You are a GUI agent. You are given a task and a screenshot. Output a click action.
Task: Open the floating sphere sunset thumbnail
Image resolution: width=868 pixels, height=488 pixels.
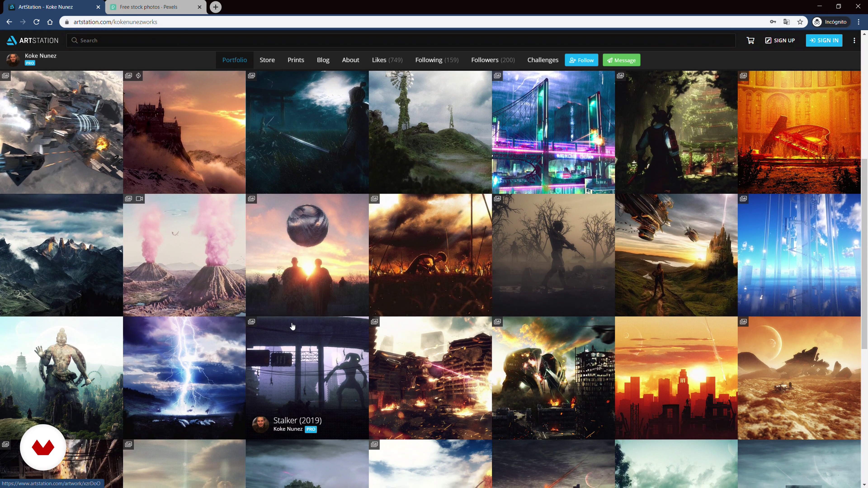[x=307, y=255]
